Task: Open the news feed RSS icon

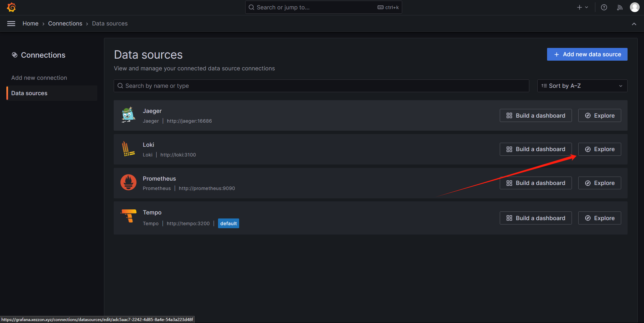Action: (x=620, y=7)
